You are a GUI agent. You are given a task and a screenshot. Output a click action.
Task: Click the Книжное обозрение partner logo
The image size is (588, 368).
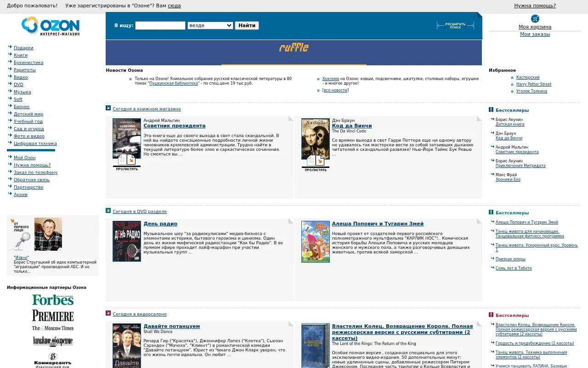tap(53, 341)
